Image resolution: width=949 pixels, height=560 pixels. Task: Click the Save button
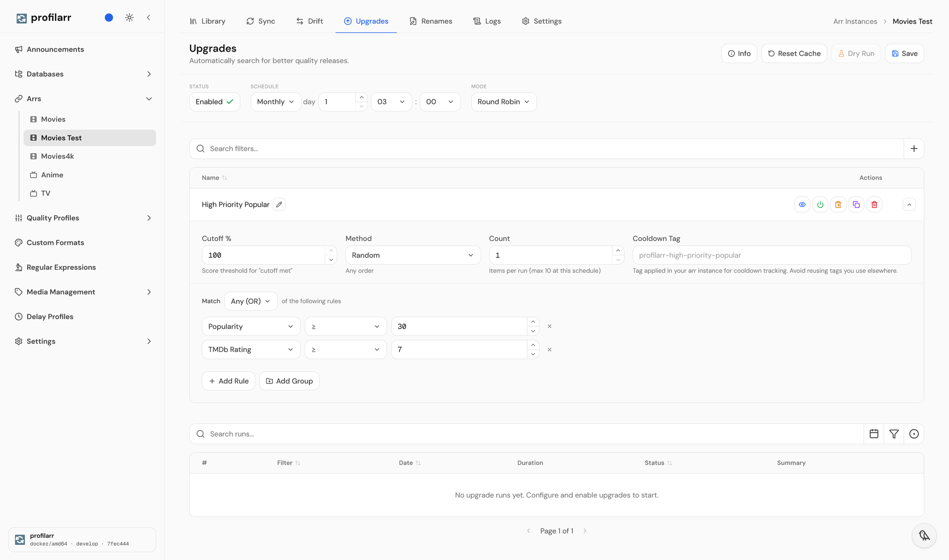[x=904, y=54]
